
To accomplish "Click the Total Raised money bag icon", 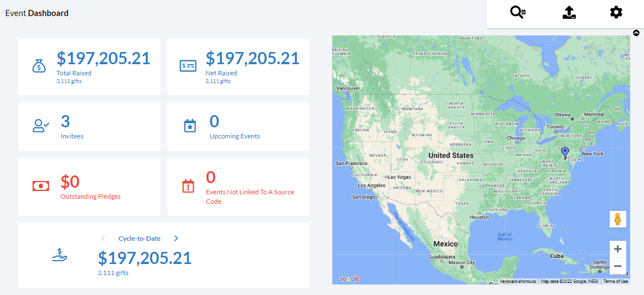I will click(x=39, y=66).
